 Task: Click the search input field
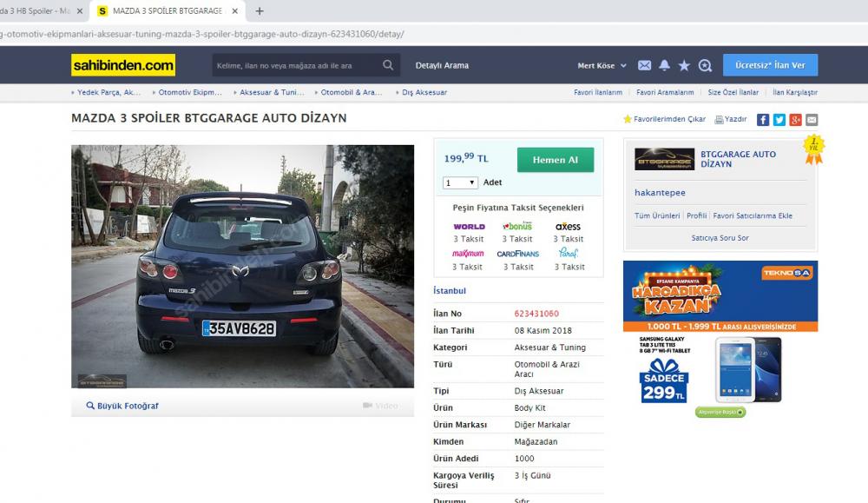pyautogui.click(x=296, y=65)
